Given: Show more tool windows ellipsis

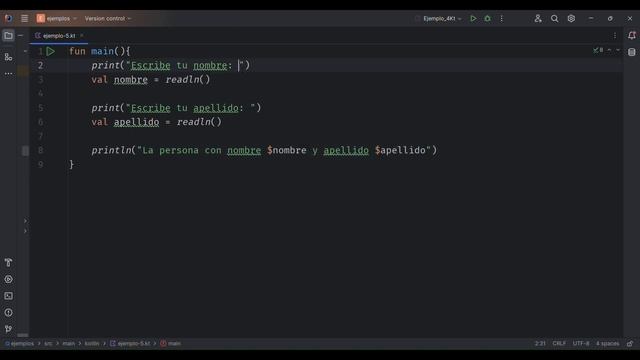Looking at the screenshot, I should click(8, 74).
